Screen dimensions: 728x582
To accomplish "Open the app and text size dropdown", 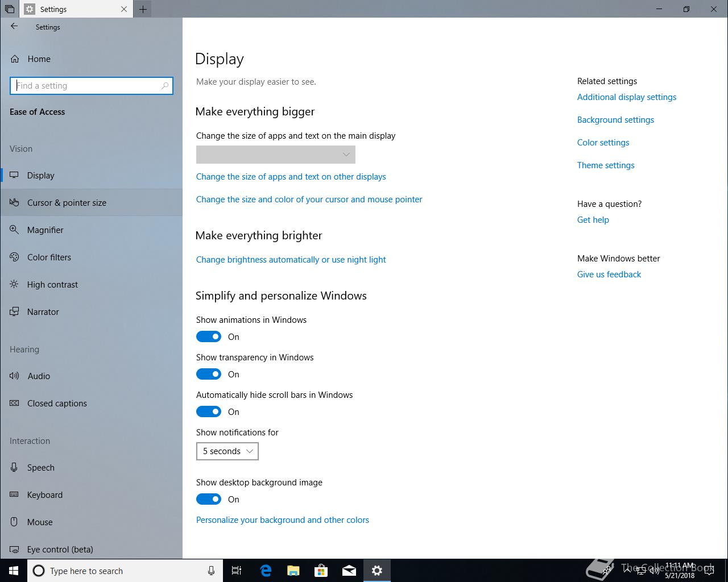I will pos(276,155).
